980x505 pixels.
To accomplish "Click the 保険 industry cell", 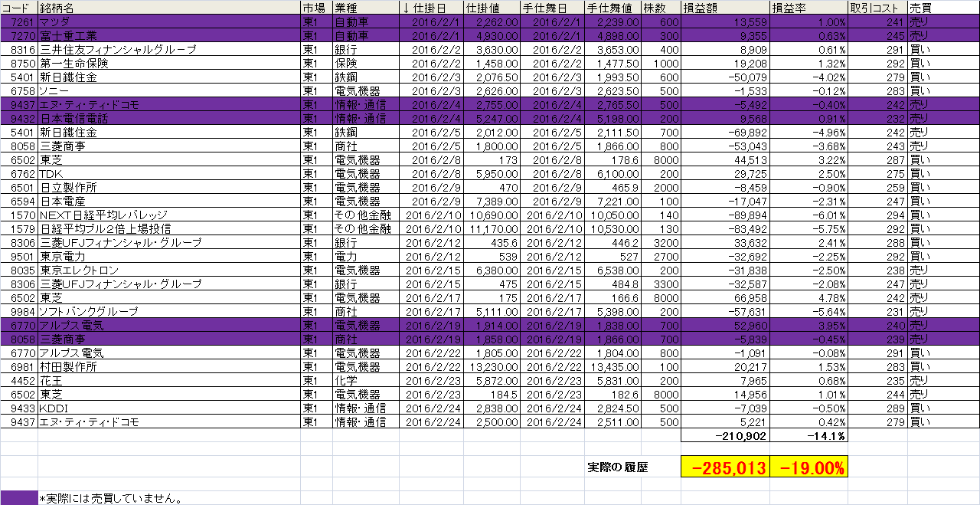I will pyautogui.click(x=366, y=63).
